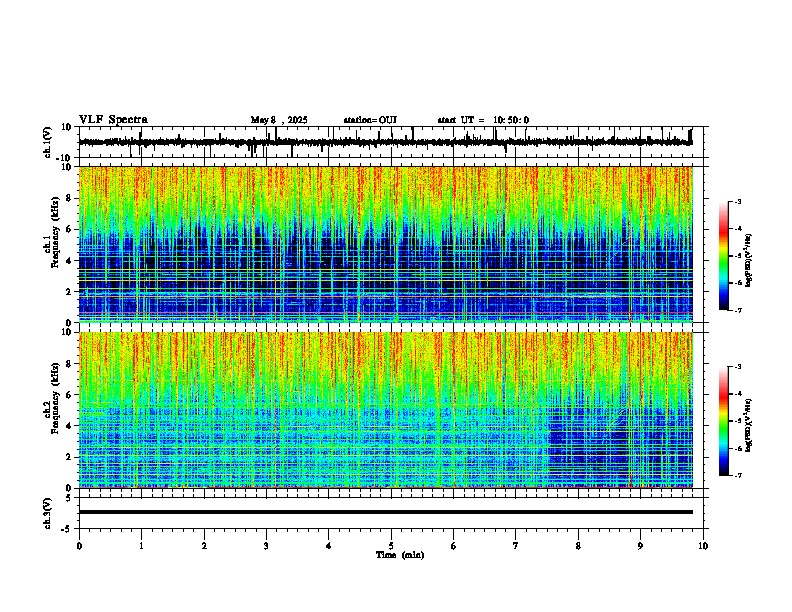Click time axis tick label "3"

point(266,546)
